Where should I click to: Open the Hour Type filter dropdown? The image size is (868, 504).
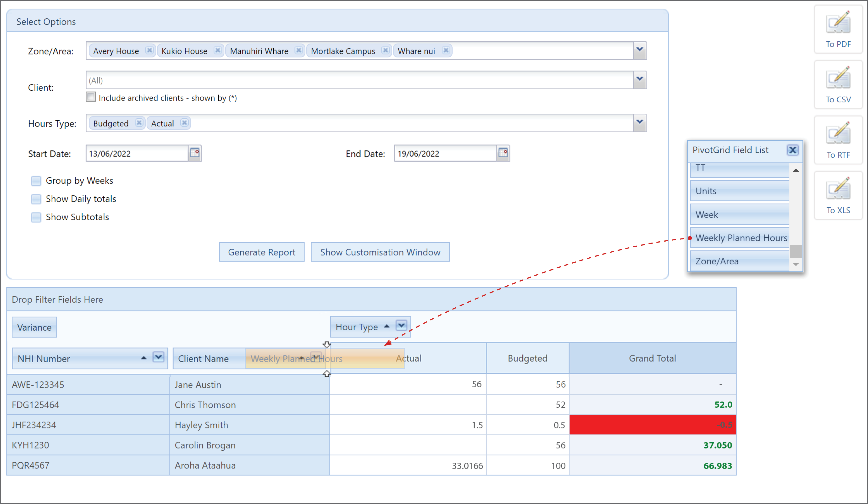[x=401, y=326]
